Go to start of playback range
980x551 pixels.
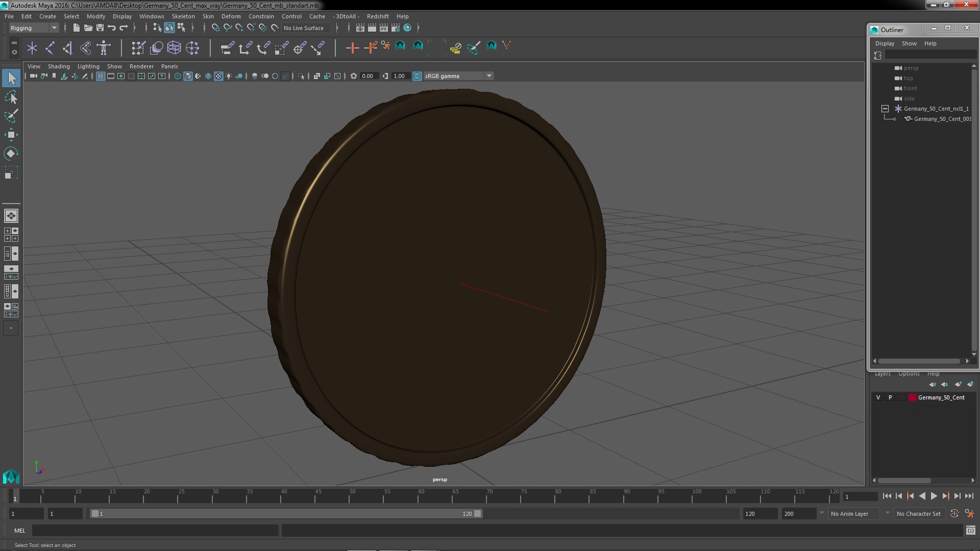coord(887,496)
